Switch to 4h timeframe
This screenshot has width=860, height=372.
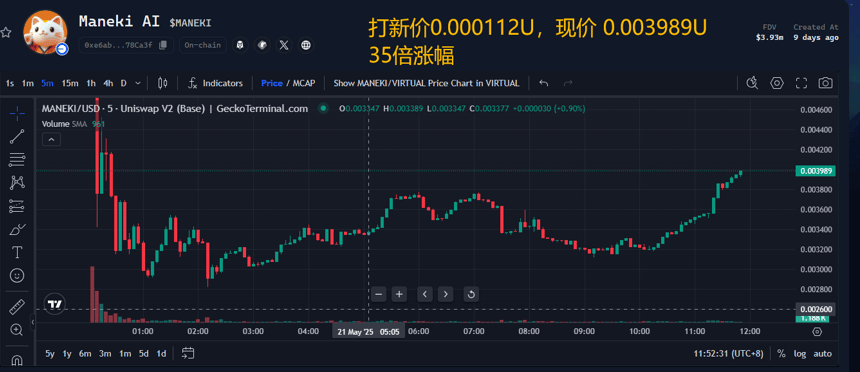(x=108, y=83)
